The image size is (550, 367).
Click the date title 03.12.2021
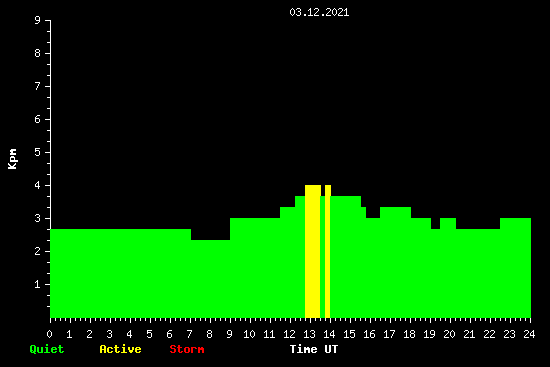pyautogui.click(x=319, y=12)
